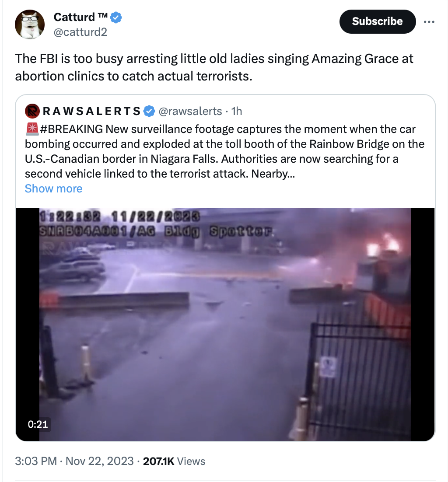Open Catturd profile avatar picture

coord(30,24)
